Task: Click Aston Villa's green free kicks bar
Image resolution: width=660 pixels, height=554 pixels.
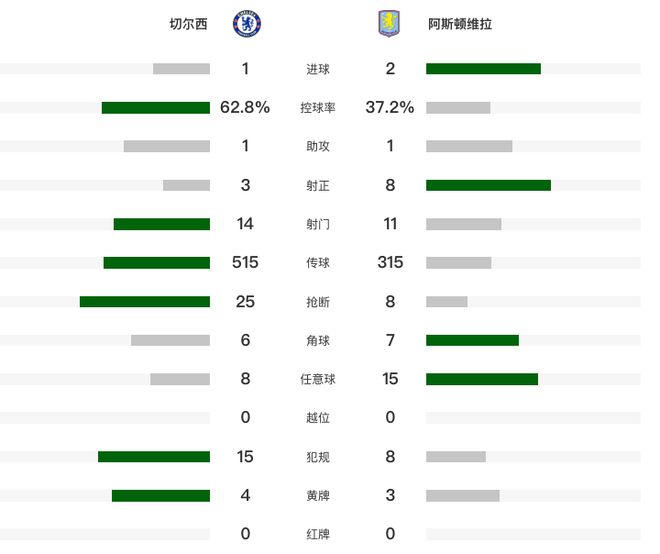Action: point(482,379)
